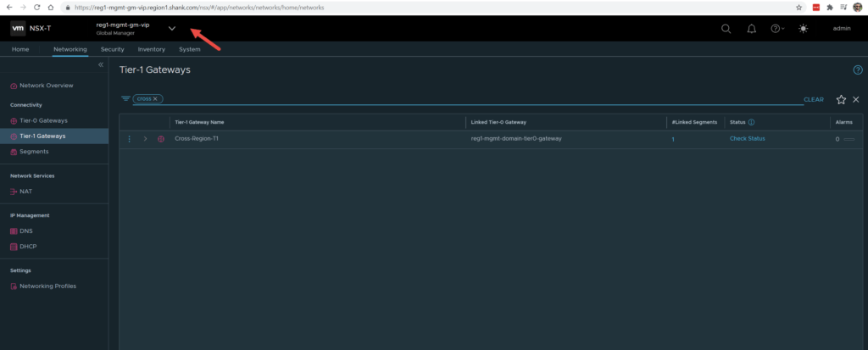This screenshot has height=350, width=868.
Task: Save the filter with star icon
Action: (x=841, y=100)
